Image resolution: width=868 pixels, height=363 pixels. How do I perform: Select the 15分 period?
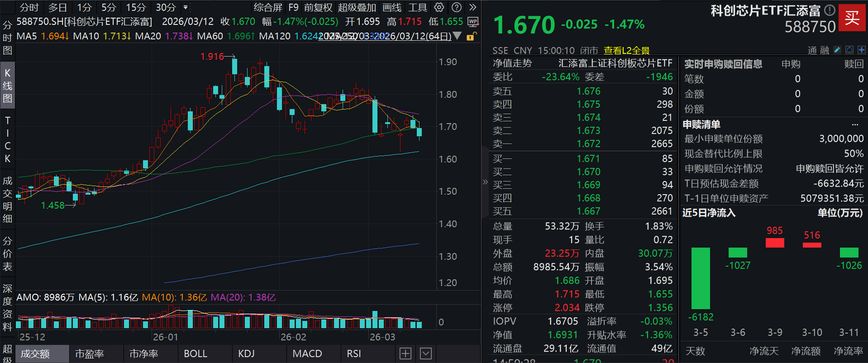136,7
